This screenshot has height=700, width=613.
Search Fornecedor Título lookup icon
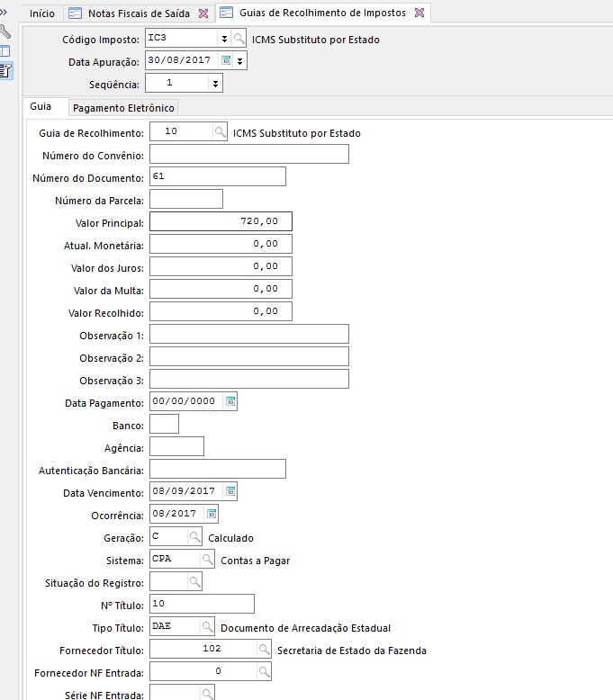coord(264,649)
